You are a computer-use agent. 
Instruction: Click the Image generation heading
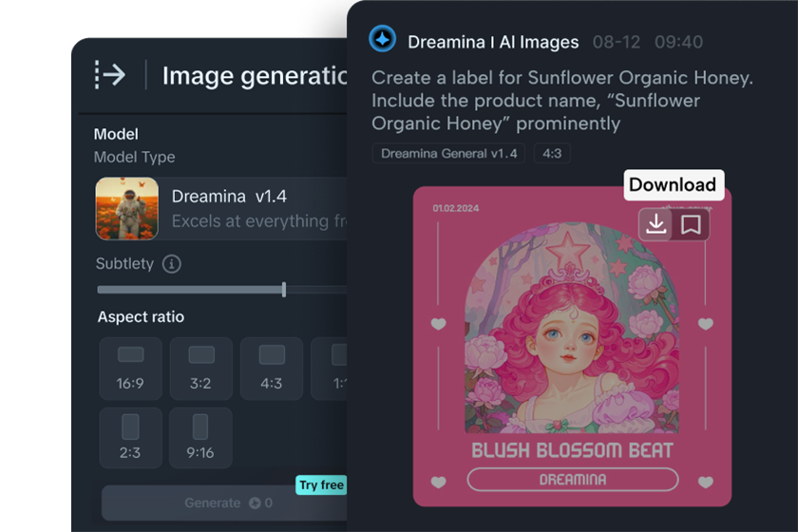(255, 76)
